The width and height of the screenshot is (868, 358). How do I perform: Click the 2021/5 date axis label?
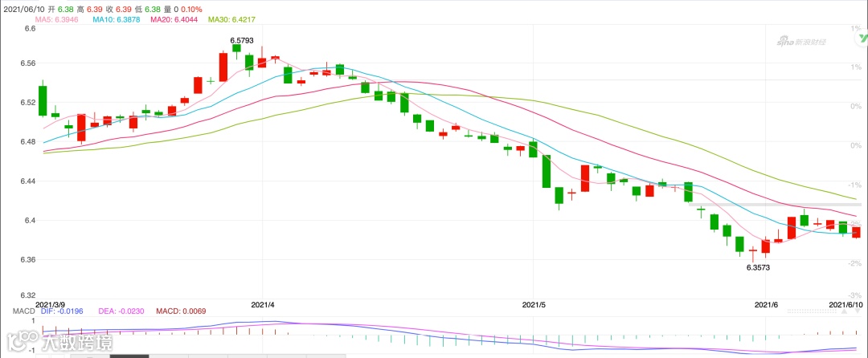[534, 304]
